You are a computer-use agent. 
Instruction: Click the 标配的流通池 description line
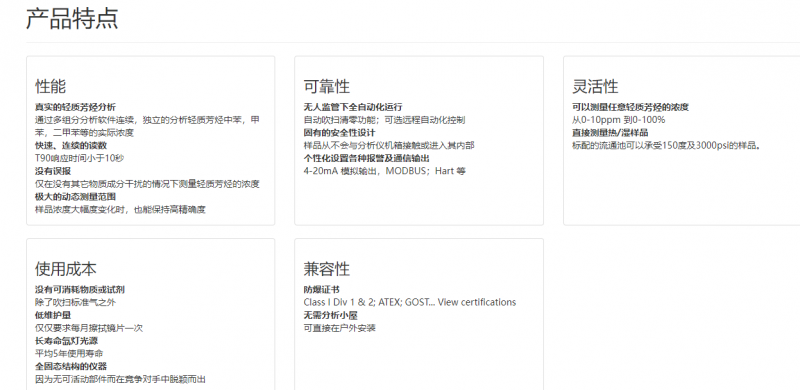tap(666, 145)
